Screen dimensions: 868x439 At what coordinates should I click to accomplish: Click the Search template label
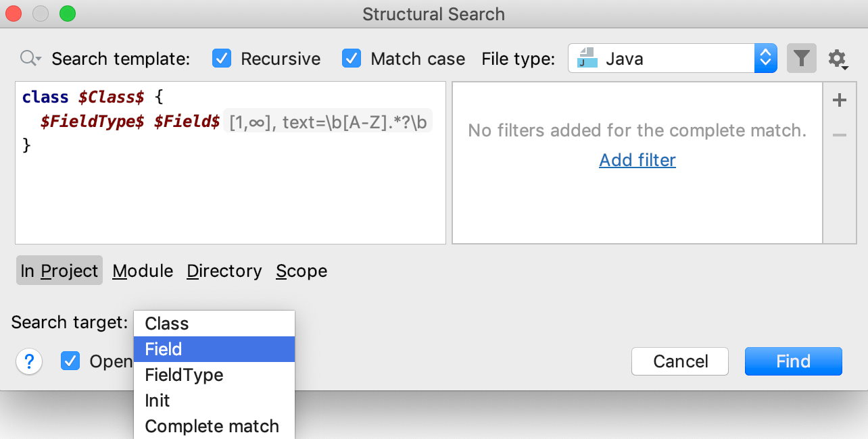click(x=121, y=59)
